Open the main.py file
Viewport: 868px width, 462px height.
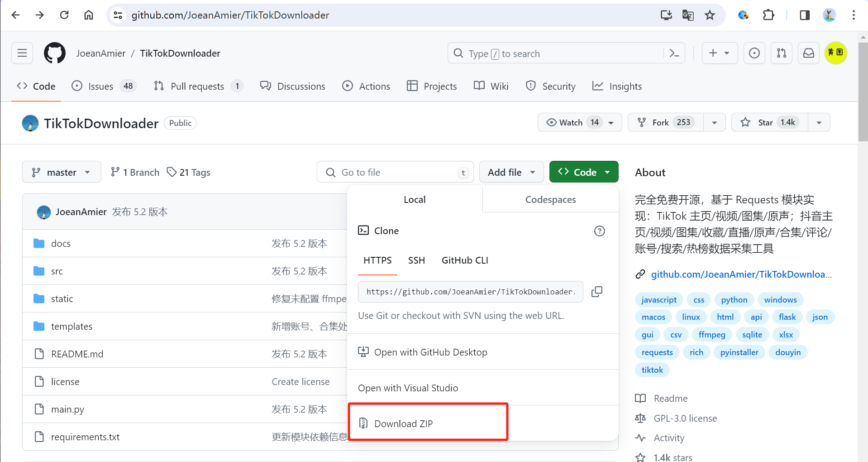pyautogui.click(x=67, y=409)
